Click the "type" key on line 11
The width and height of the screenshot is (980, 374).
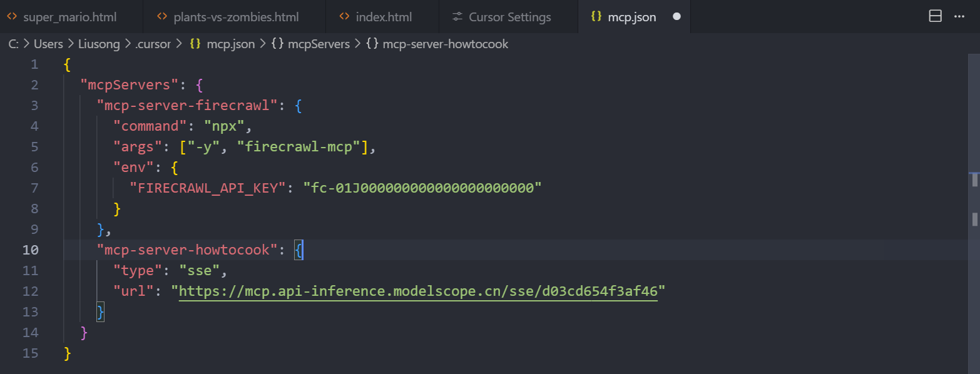[138, 271]
